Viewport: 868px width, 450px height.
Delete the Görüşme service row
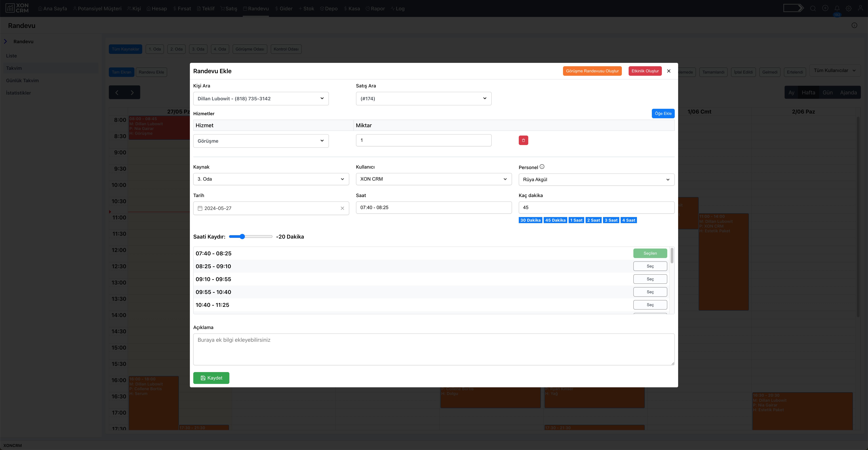click(x=523, y=140)
